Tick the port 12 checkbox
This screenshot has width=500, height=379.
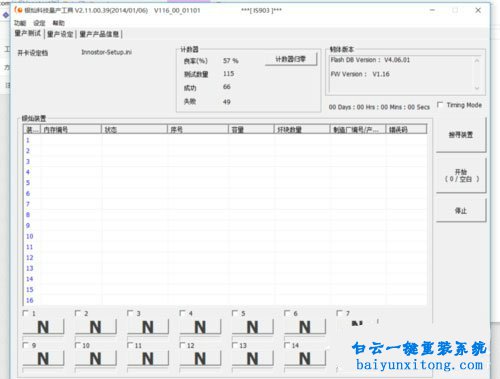(x=182, y=345)
